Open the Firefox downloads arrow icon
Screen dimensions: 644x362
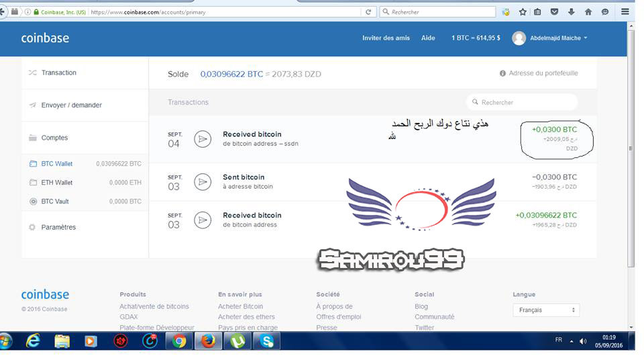point(571,12)
